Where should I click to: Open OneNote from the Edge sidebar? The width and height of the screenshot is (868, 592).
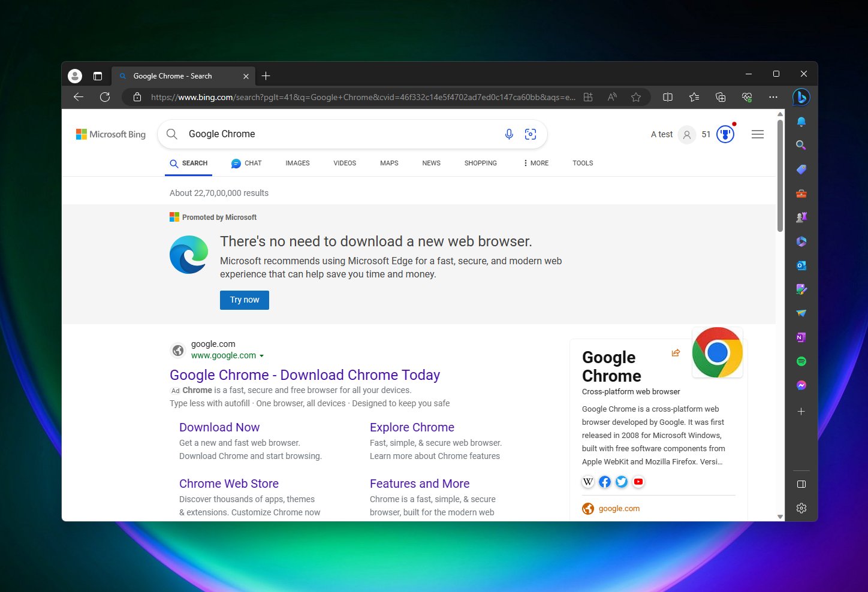(801, 337)
